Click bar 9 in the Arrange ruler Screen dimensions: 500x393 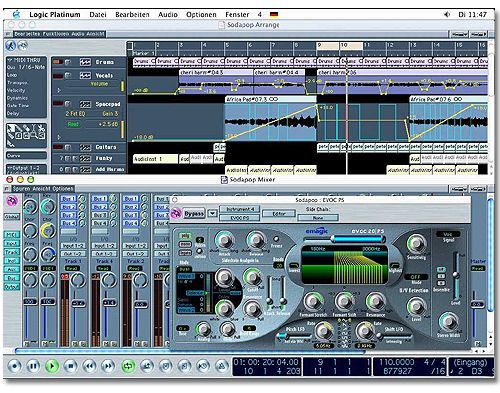pyautogui.click(x=327, y=45)
